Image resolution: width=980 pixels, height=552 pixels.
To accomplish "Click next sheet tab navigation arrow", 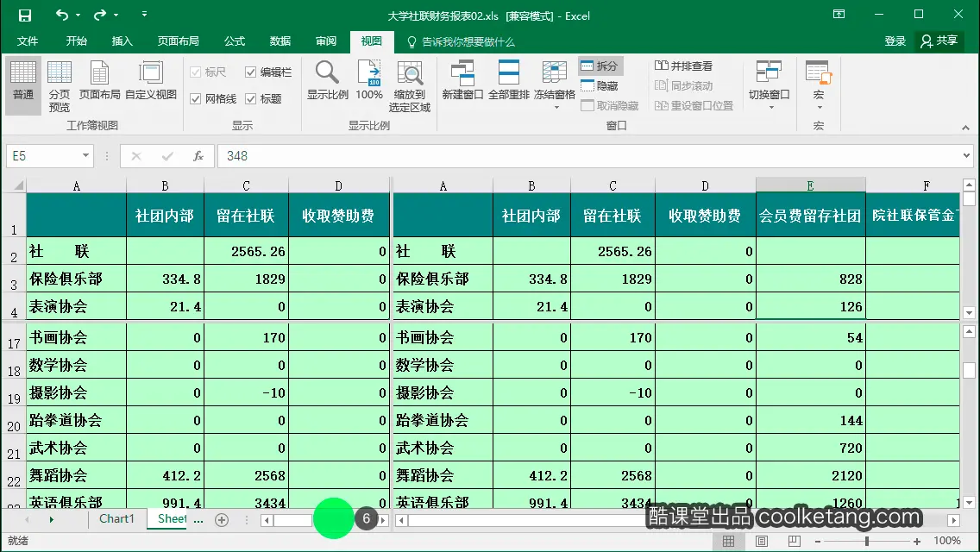I will [x=51, y=519].
